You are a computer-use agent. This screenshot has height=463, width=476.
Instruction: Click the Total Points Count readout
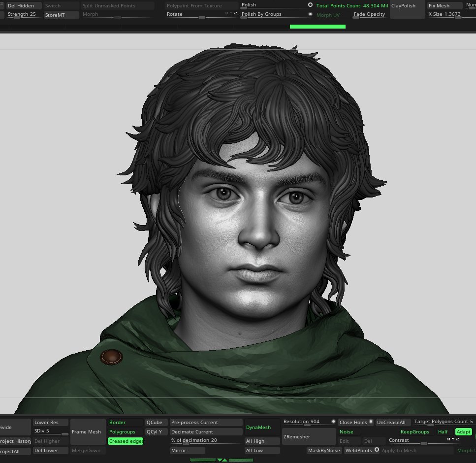point(352,5)
